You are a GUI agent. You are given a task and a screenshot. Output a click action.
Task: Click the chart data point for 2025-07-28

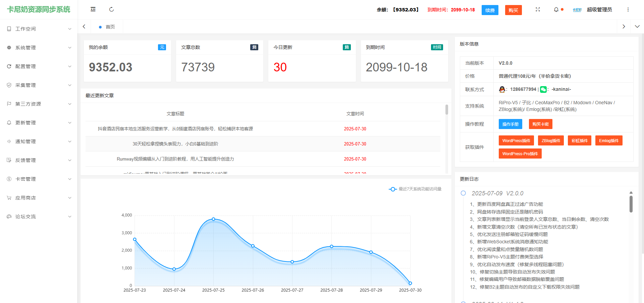pos(332,246)
